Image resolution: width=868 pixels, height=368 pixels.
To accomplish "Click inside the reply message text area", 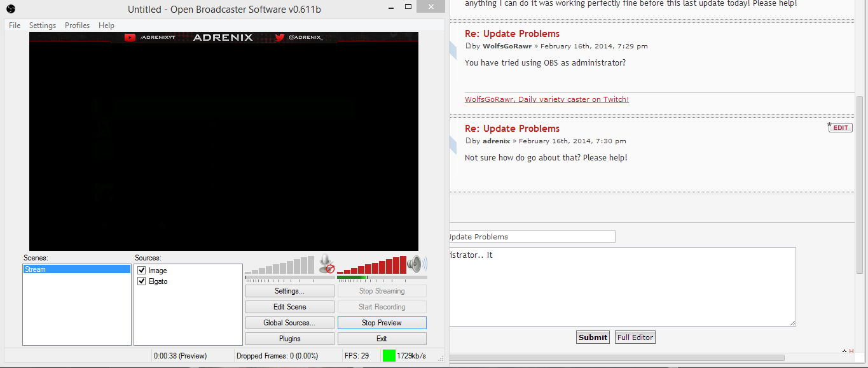I will point(623,287).
